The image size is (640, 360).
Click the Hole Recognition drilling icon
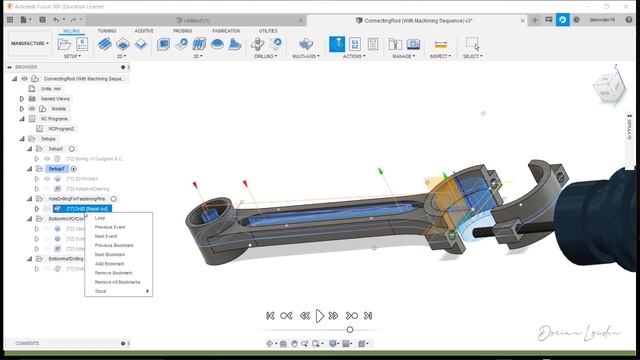[276, 44]
